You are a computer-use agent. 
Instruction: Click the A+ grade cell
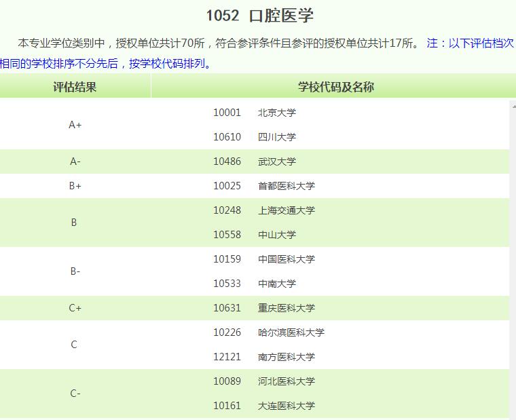pos(75,125)
